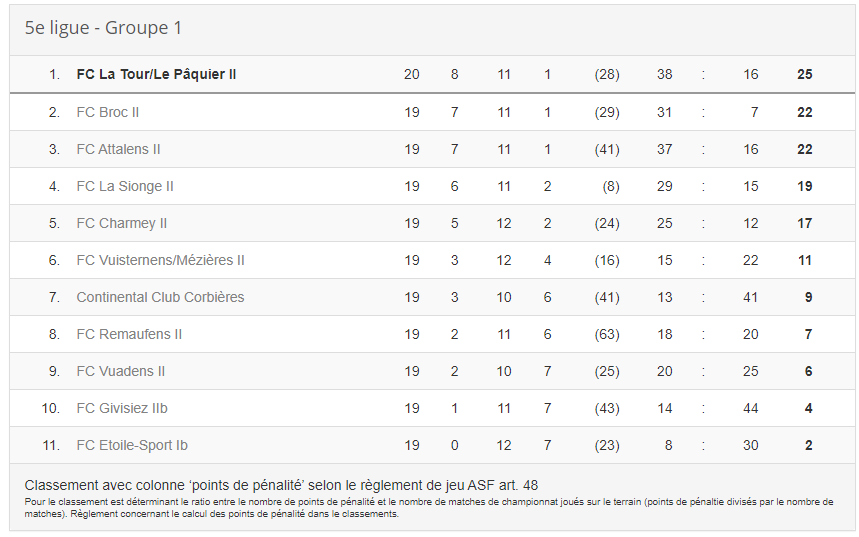The width and height of the screenshot is (859, 537).
Task: Select the 20 matches played for leader
Action: pos(411,75)
